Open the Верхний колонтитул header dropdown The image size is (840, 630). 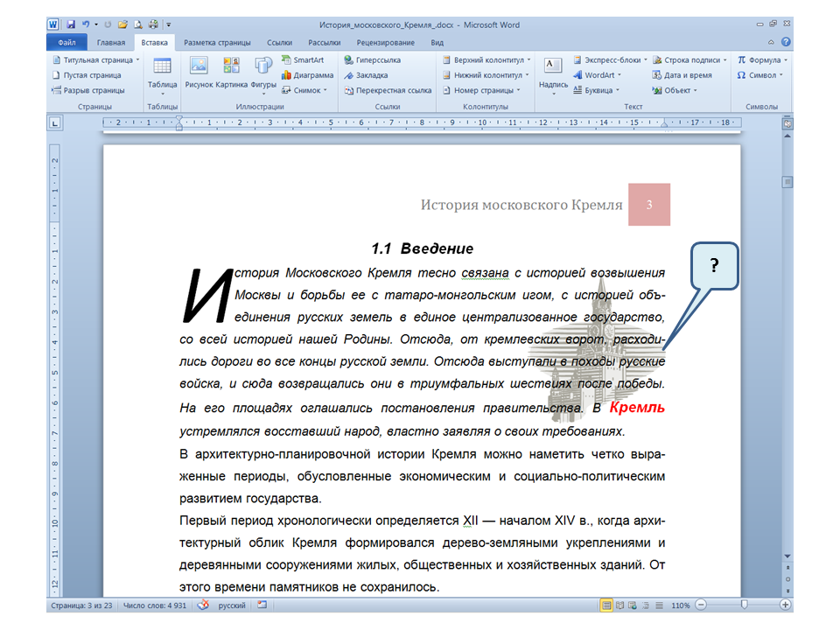(x=486, y=60)
